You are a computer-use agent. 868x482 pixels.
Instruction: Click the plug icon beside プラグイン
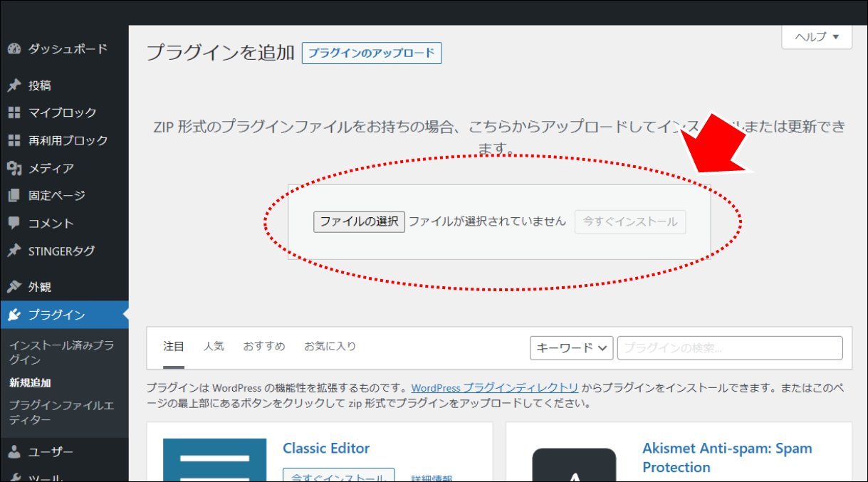pos(14,315)
